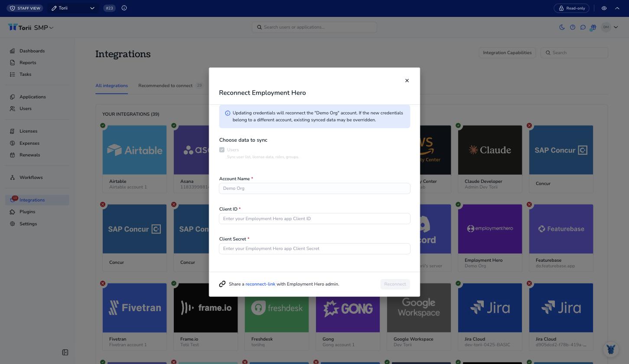Open the assistant chatbot icon at bottom right
The width and height of the screenshot is (629, 364).
611,349
